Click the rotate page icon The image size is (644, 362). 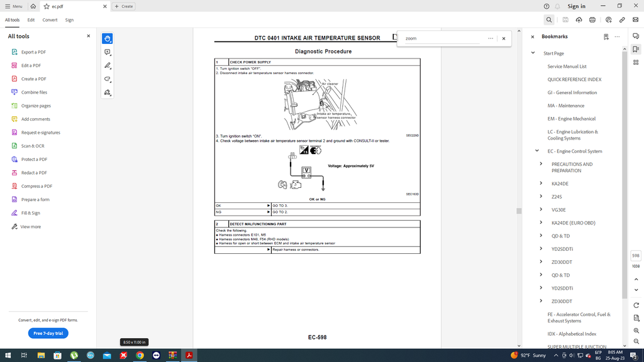pos(636,305)
